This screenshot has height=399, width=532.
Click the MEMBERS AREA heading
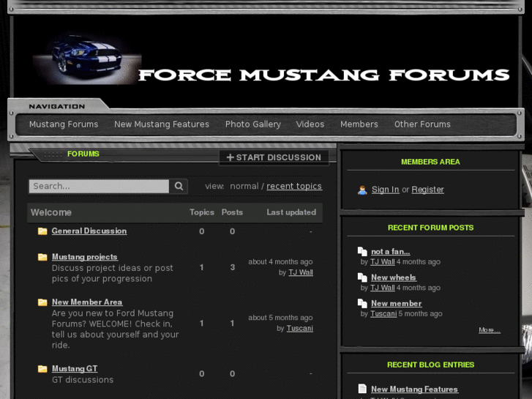point(430,162)
